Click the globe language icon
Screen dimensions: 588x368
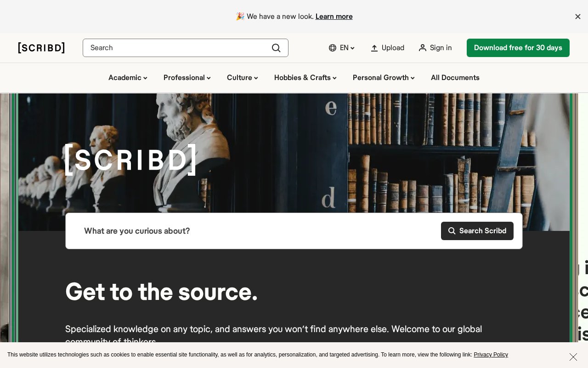pos(333,48)
